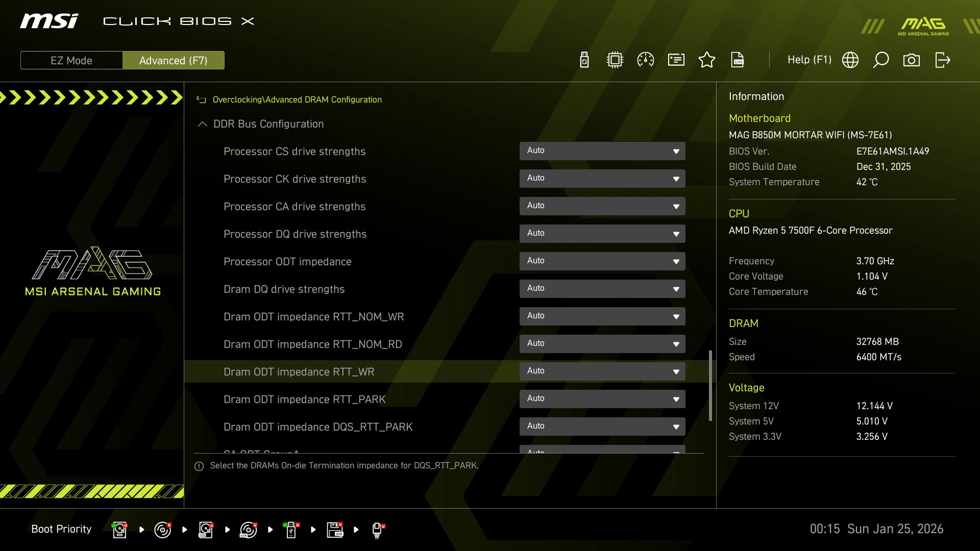Click "MAG B850M MORTAR WIFI (MS-7E61)" text
Viewport: 980px width, 551px height.
pos(810,135)
